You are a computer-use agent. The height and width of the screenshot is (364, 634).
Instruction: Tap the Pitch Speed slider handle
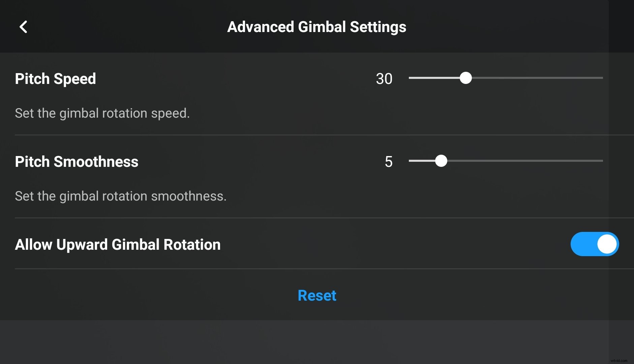click(466, 78)
